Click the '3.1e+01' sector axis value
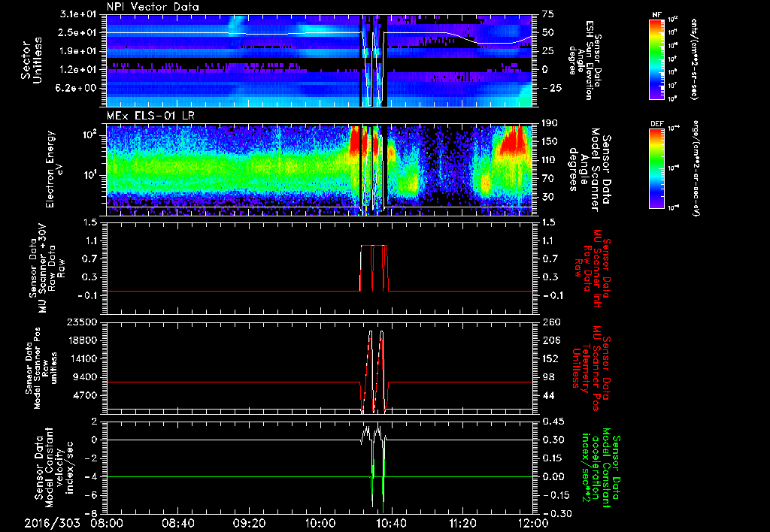Screen dimensions: 770x532 click(78, 15)
